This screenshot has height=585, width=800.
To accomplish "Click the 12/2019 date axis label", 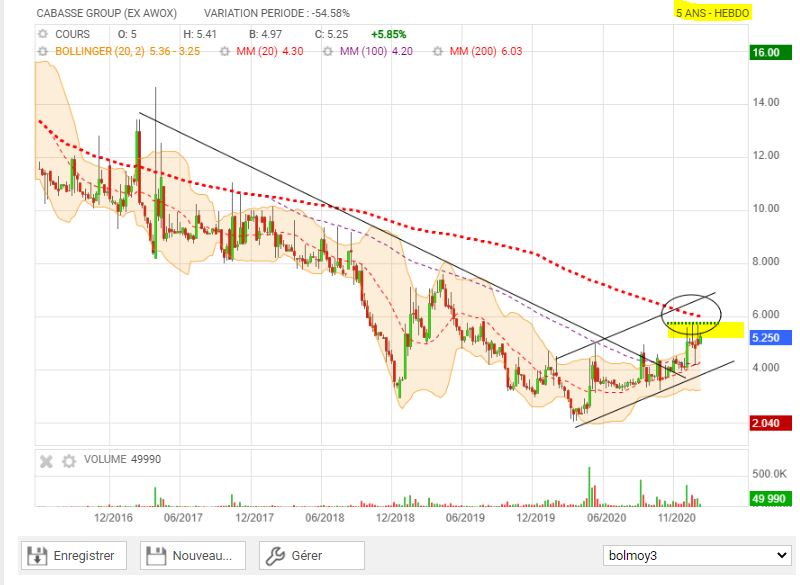I will point(536,518).
